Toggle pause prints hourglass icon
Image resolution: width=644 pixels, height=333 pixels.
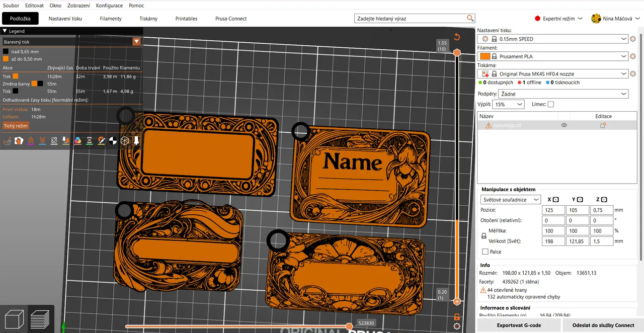[x=89, y=141]
